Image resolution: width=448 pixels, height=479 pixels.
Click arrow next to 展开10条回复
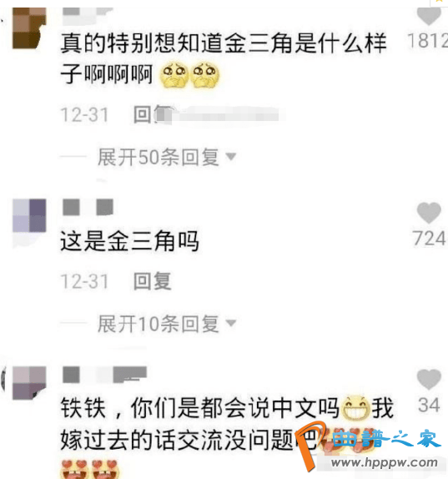click(x=231, y=323)
